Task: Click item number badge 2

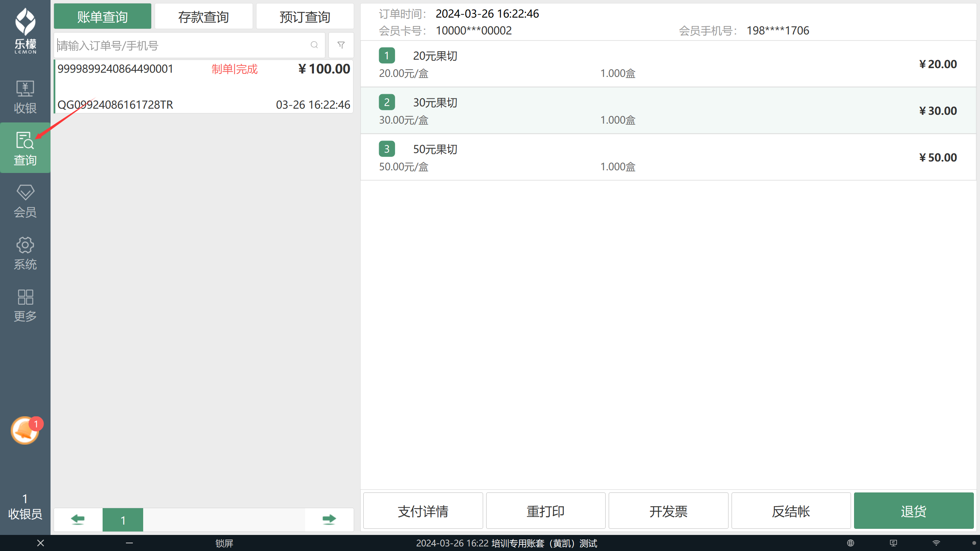Action: click(387, 103)
